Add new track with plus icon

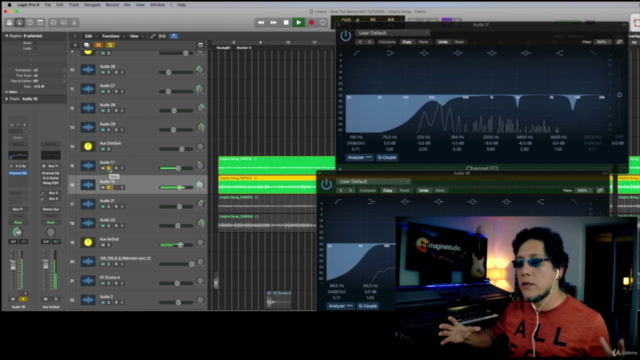tap(75, 45)
